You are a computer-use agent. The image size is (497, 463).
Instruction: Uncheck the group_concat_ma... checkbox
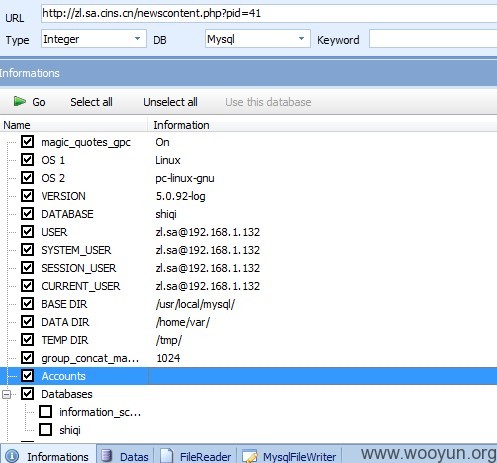click(x=27, y=358)
